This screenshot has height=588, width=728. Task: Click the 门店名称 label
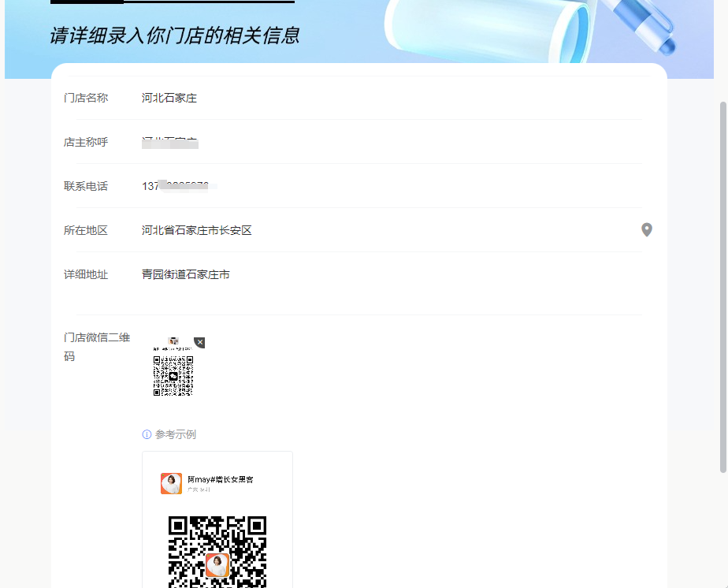click(86, 98)
